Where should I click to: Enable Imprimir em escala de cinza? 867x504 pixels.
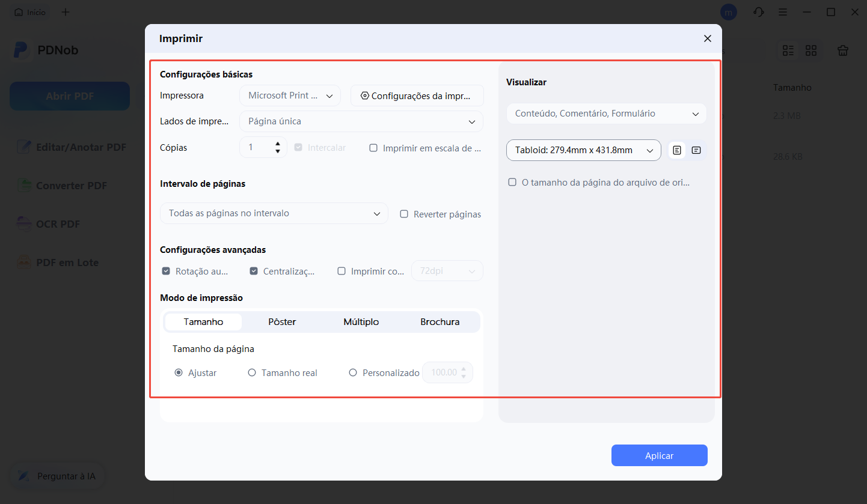point(373,148)
